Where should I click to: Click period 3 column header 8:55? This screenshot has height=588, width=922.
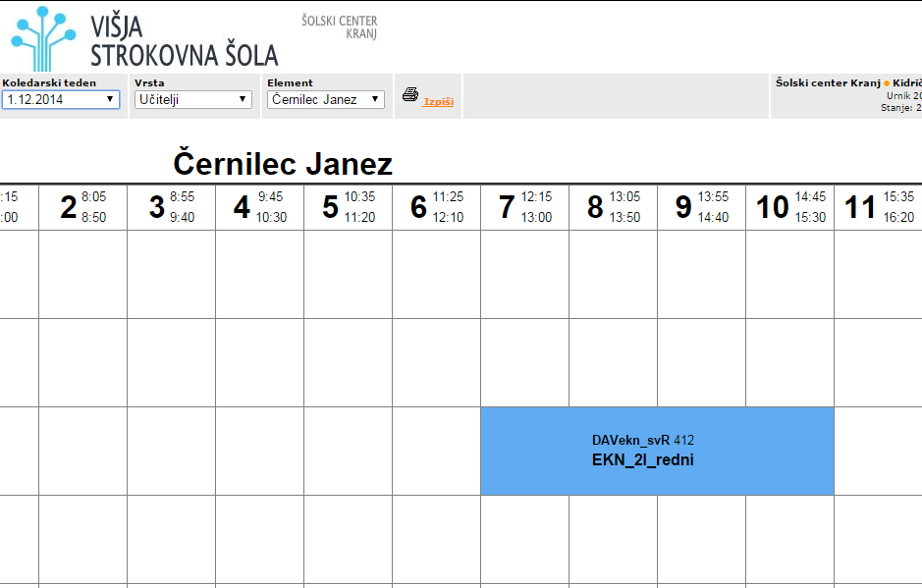[x=171, y=207]
